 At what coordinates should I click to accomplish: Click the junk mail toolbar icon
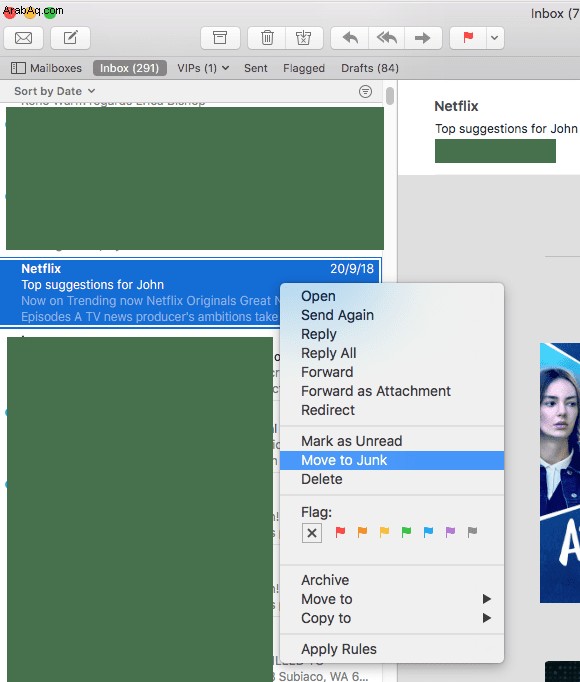pos(304,38)
